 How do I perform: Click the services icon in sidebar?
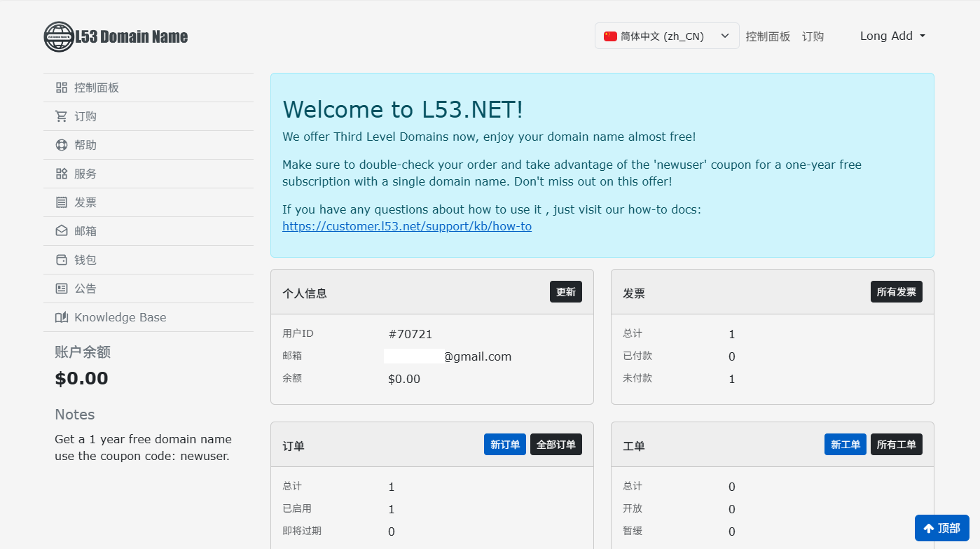[x=62, y=174]
